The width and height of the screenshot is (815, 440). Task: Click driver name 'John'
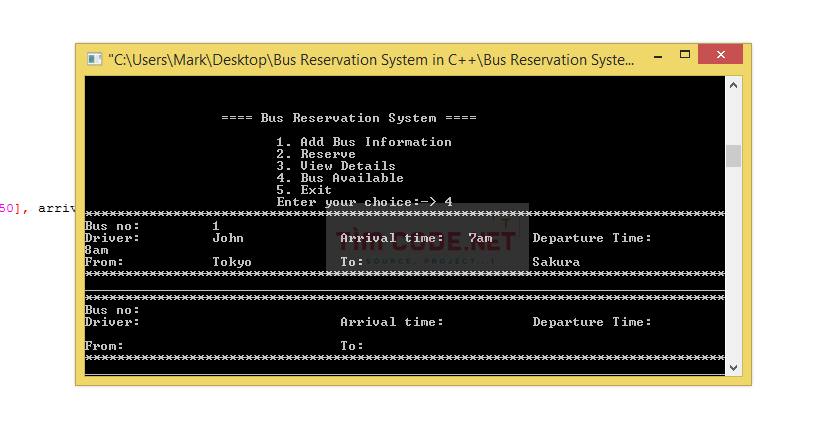coord(228,238)
